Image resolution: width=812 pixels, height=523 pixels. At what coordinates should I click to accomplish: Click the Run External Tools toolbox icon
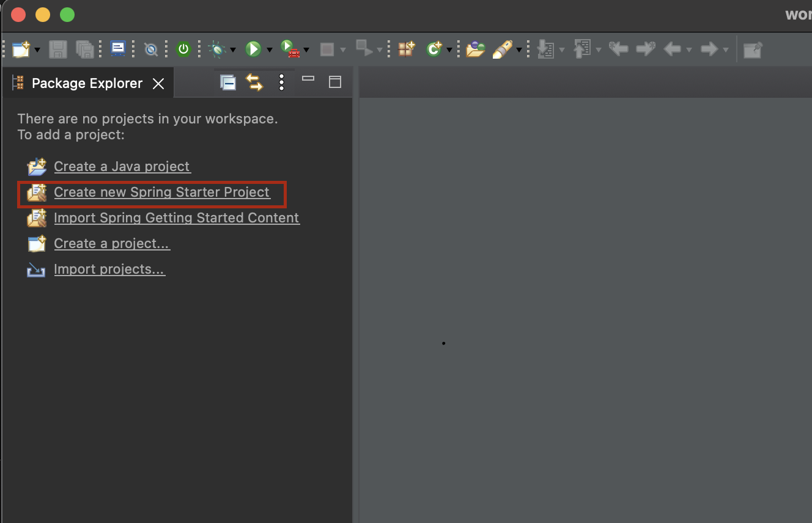(x=290, y=49)
